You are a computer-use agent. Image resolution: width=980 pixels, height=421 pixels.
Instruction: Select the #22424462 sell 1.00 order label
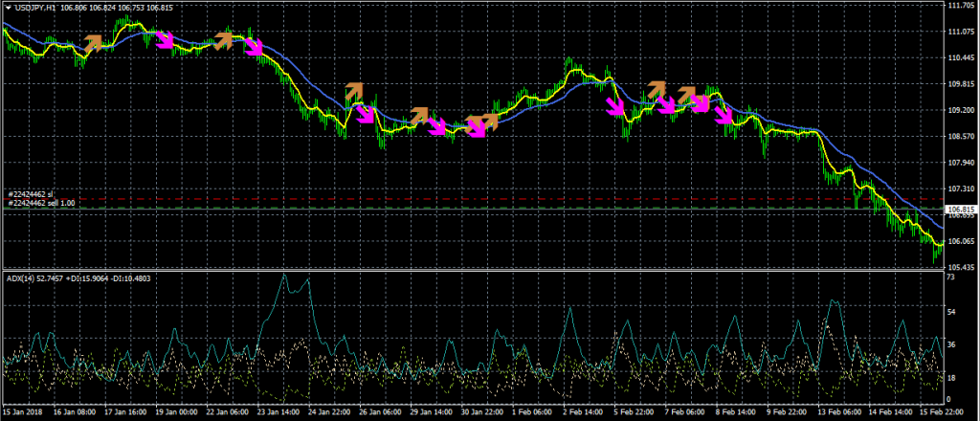pyautogui.click(x=44, y=203)
